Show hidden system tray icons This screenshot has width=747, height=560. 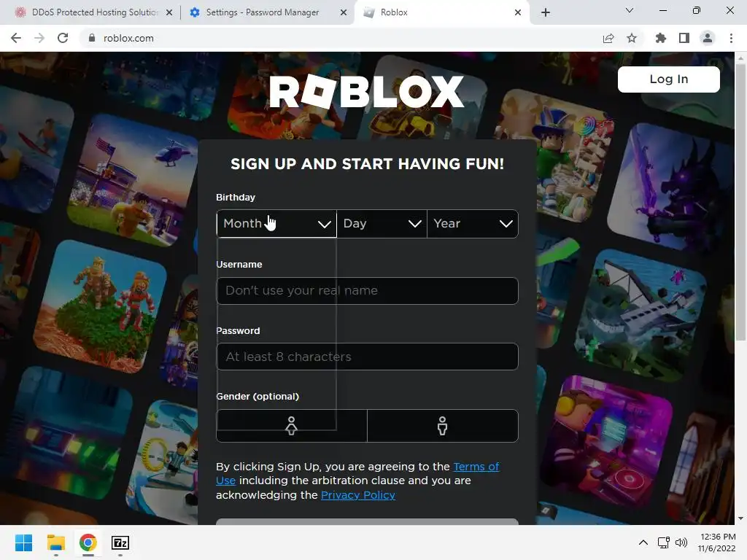tap(643, 542)
